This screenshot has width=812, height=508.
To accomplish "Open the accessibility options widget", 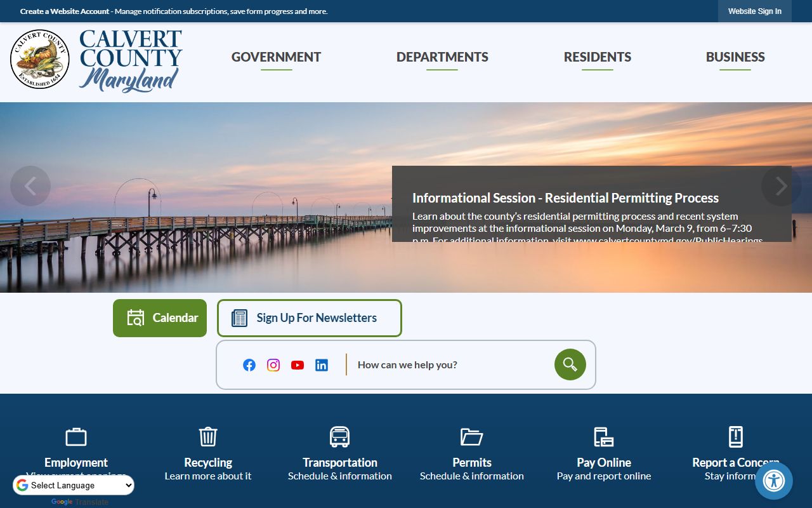I will point(774,481).
